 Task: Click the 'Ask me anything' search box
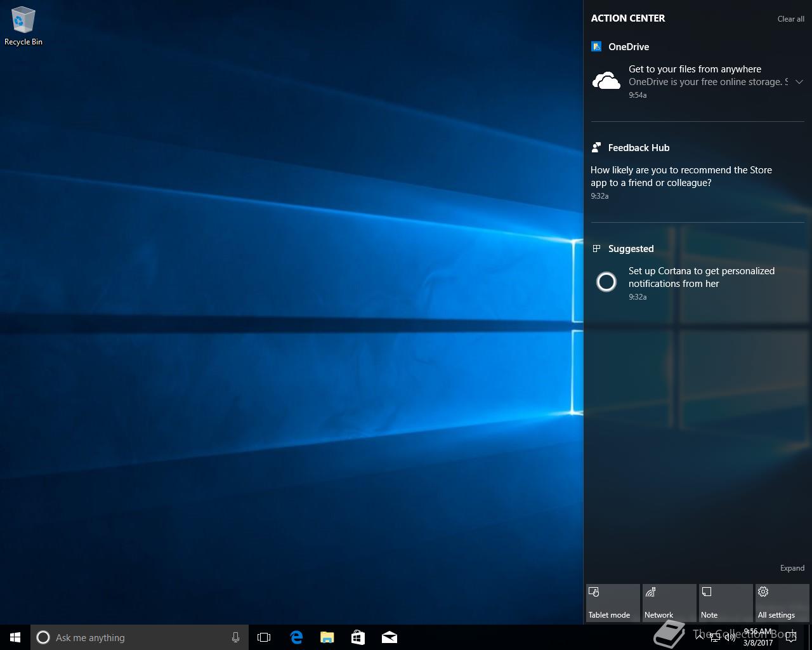(140, 637)
